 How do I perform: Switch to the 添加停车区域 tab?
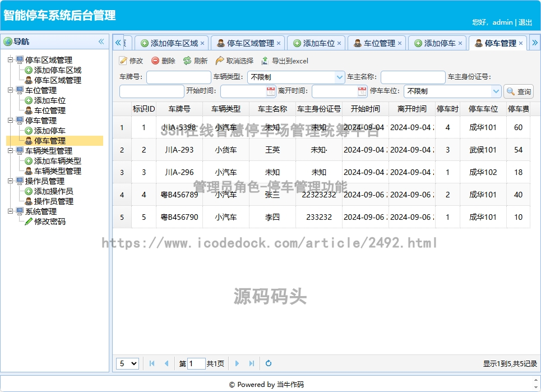click(x=172, y=43)
